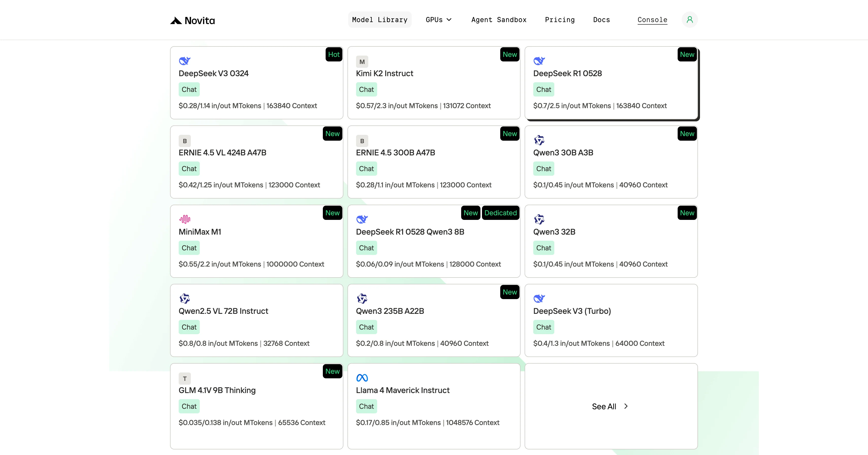Click the Qwen3 32B logo icon
This screenshot has height=455, width=868.
pos(539,219)
